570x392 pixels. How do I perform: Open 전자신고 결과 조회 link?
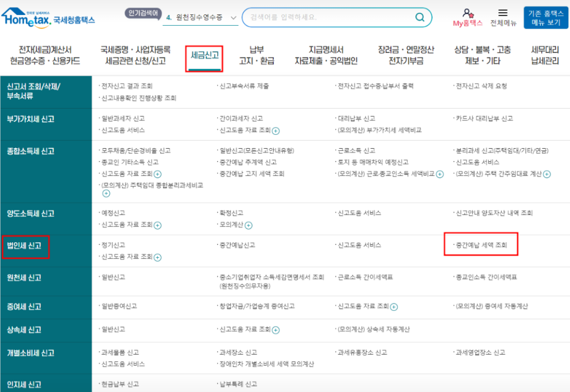click(x=126, y=86)
